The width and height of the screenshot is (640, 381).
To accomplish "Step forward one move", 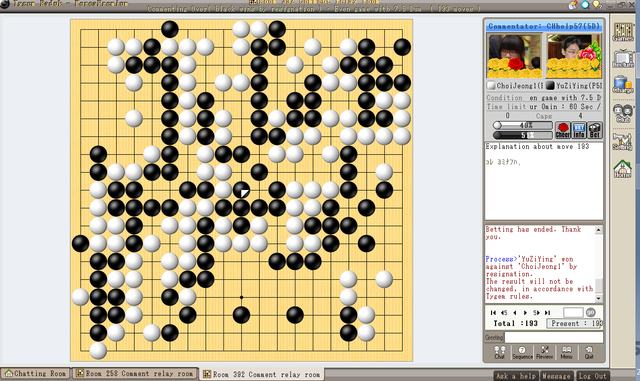I will click(x=525, y=312).
